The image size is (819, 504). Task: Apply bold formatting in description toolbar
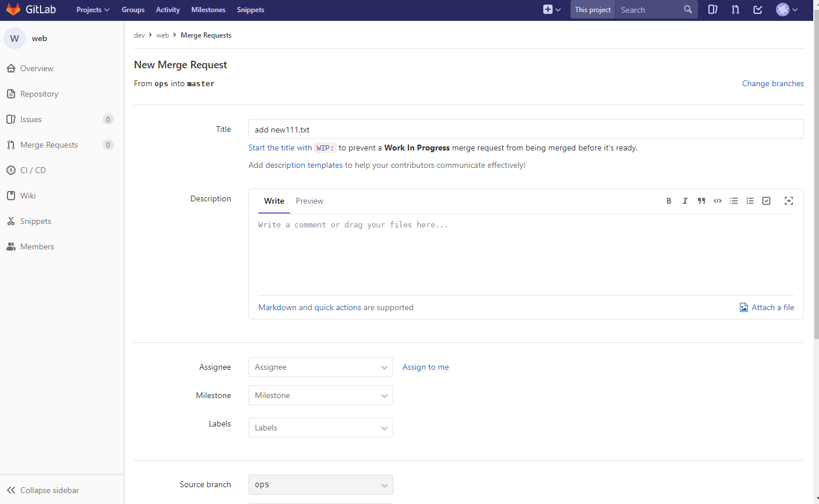pos(668,201)
